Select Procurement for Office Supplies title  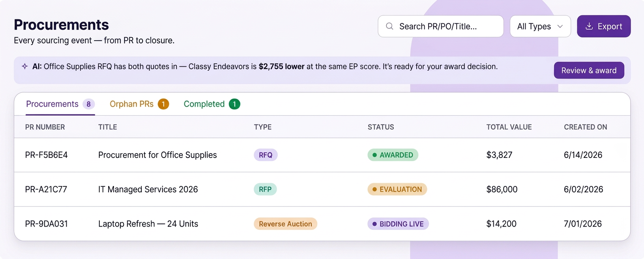157,155
